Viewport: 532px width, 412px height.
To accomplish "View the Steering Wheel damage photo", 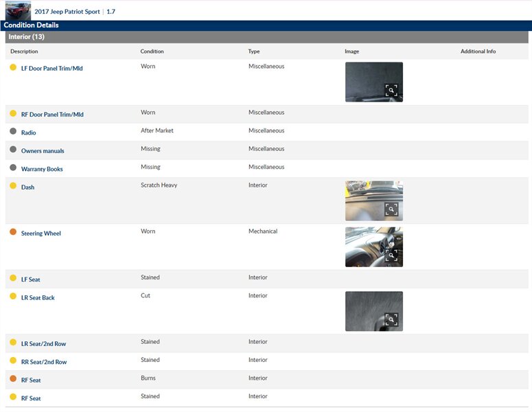I will click(373, 247).
